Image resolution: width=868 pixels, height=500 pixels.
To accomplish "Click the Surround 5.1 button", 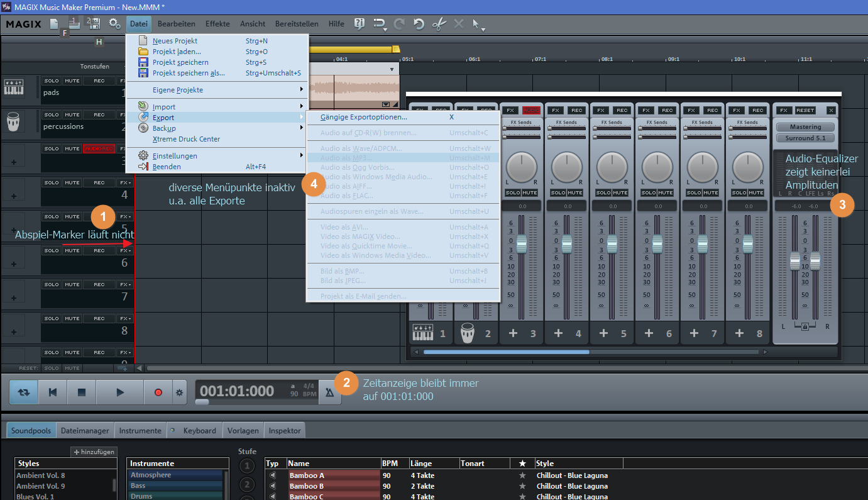I will tap(805, 138).
